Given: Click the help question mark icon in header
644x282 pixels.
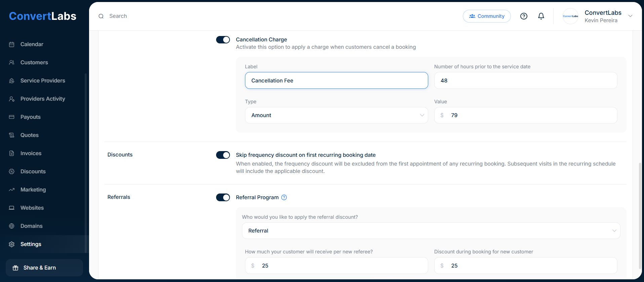Looking at the screenshot, I should [x=524, y=16].
